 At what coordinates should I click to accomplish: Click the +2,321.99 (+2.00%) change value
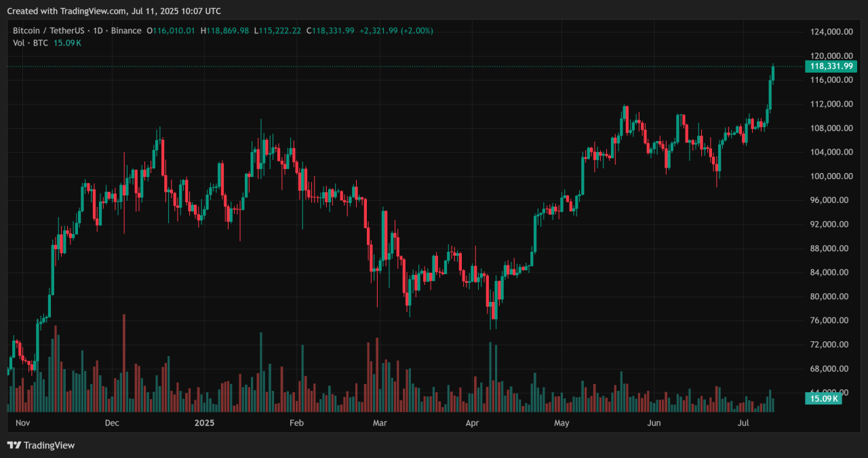396,31
